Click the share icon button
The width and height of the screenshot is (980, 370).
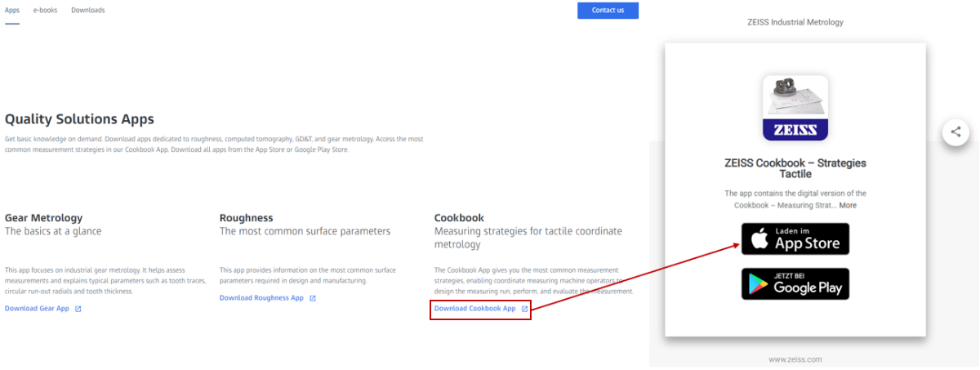click(x=955, y=132)
